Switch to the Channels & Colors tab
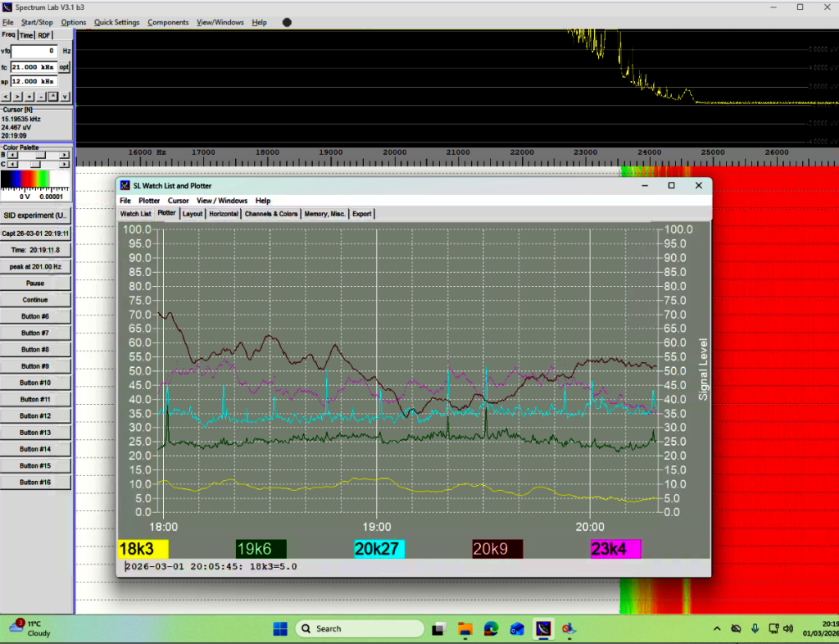The width and height of the screenshot is (839, 644). [271, 214]
